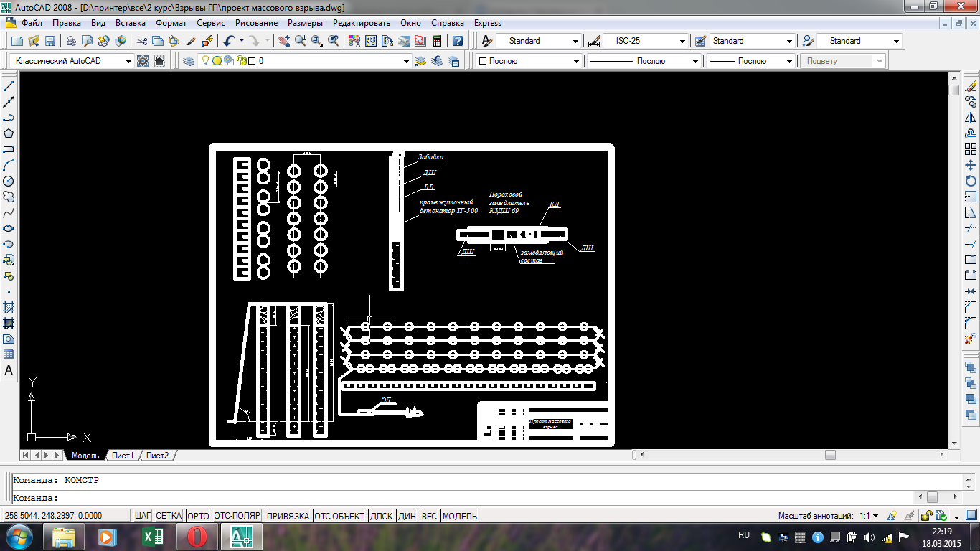980x551 pixels.
Task: Select the Fillet tool
Action: [x=971, y=323]
